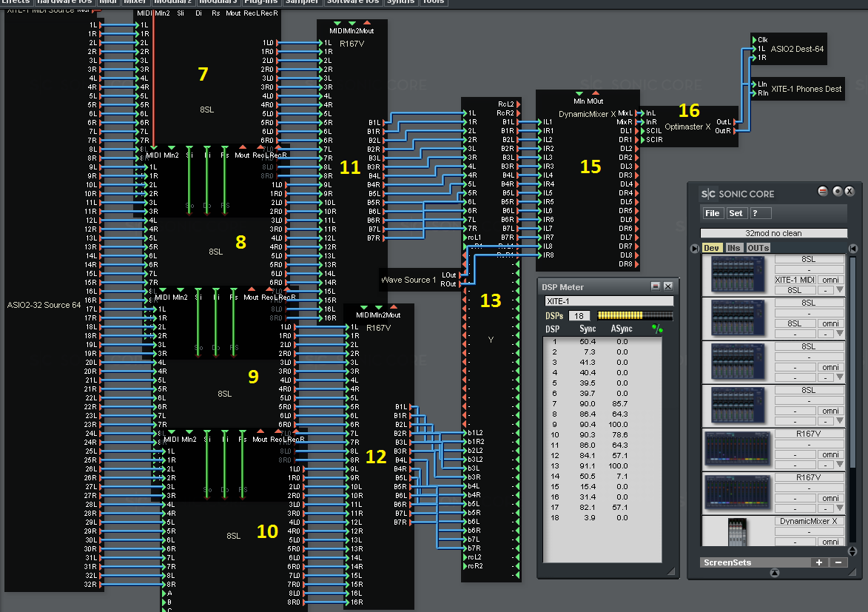Open dropdown arrow in XITE-1 MIDI device row
This screenshot has height=612, width=868.
click(x=840, y=289)
